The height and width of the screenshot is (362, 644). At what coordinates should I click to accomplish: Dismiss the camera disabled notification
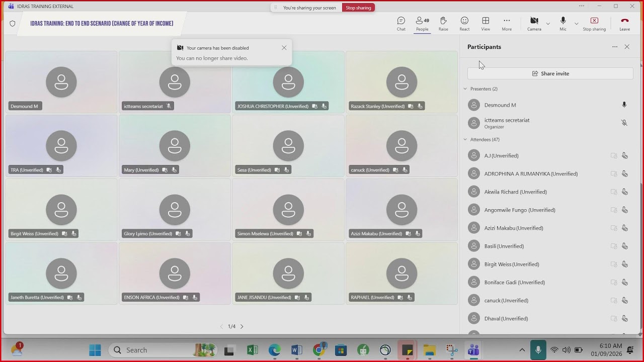[x=284, y=48]
